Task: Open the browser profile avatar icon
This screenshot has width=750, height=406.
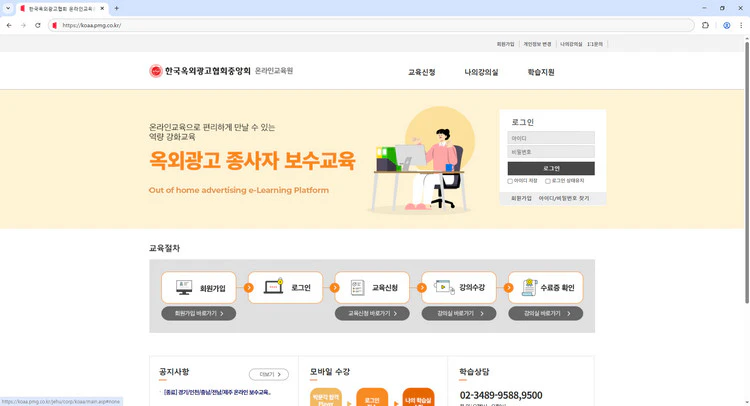Action: (727, 25)
